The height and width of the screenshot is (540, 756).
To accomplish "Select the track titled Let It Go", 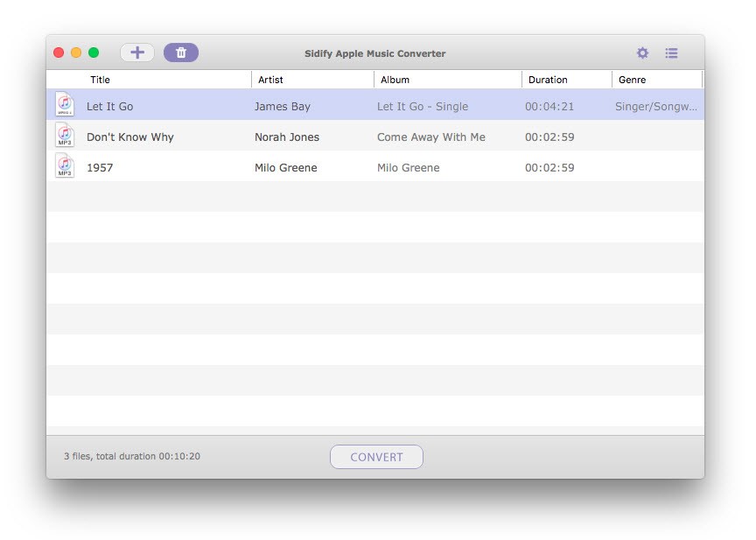I will (x=110, y=107).
